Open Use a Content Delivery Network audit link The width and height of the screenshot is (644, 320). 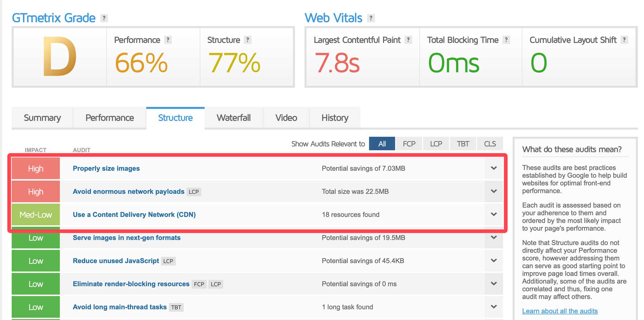click(134, 215)
